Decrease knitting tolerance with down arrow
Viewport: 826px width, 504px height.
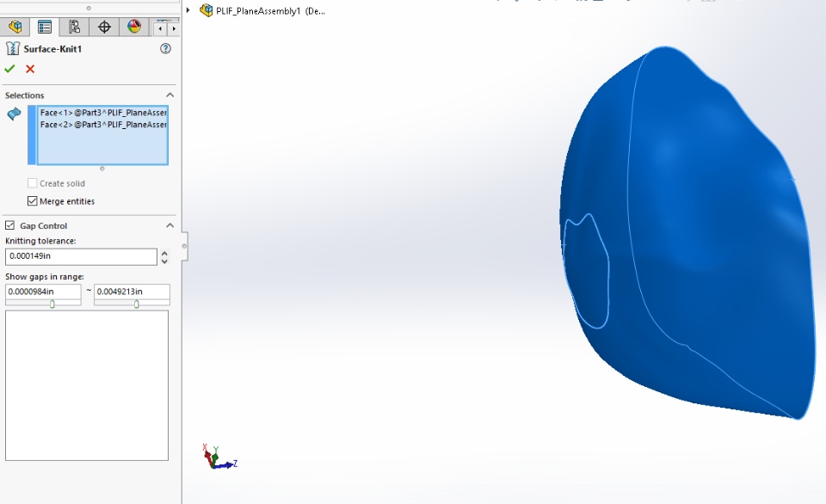coord(164,261)
